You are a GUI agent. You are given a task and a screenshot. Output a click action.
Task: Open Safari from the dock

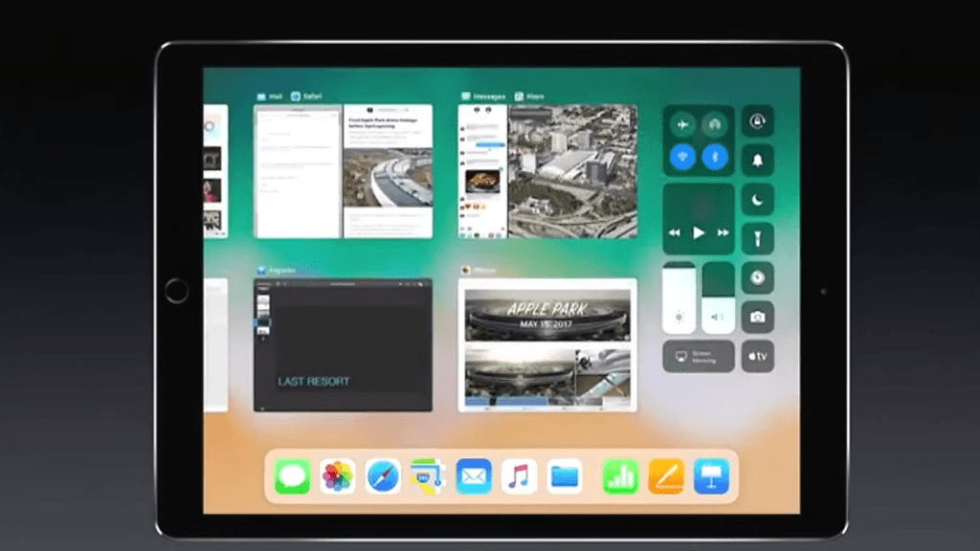click(x=383, y=475)
